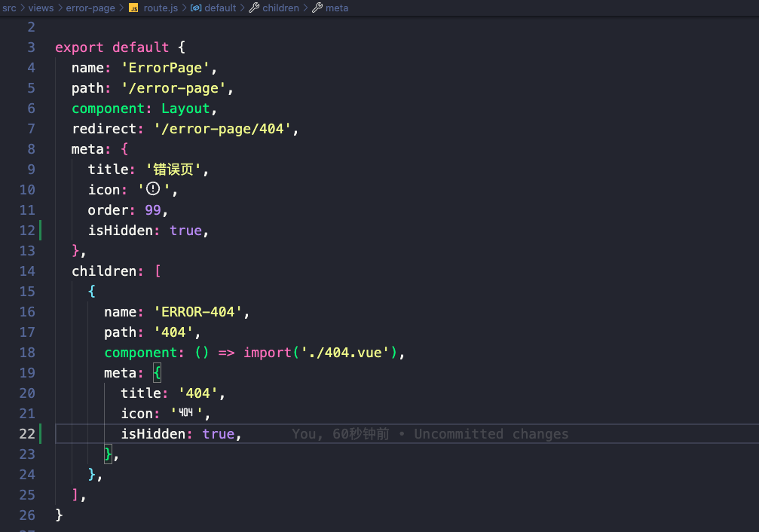Click export keyword on line 3
Screen dimensions: 759x532
[79, 47]
